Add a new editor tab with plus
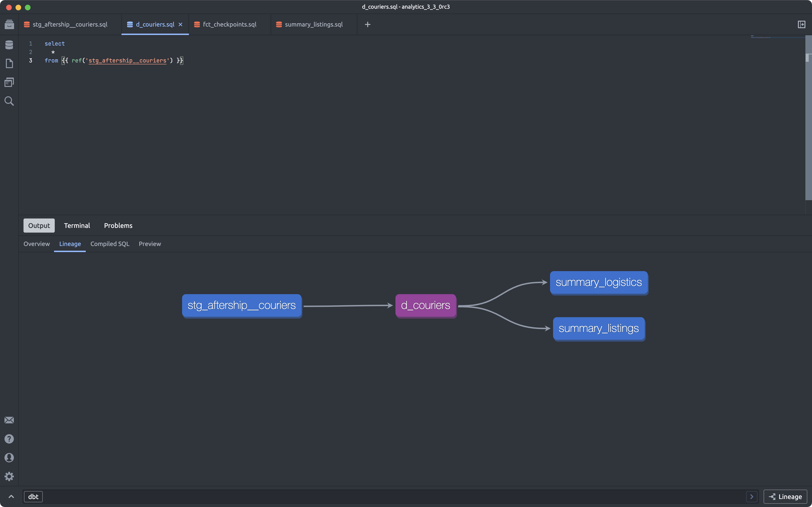 (367, 24)
